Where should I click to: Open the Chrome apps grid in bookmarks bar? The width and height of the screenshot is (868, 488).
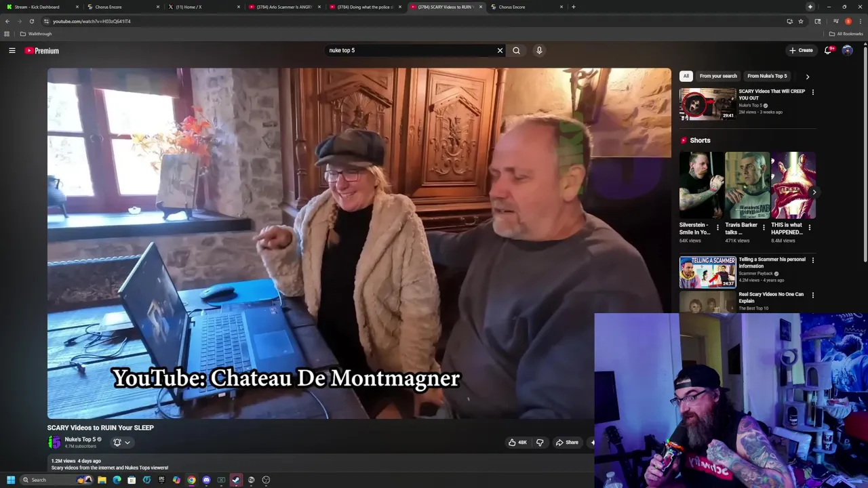tap(7, 34)
